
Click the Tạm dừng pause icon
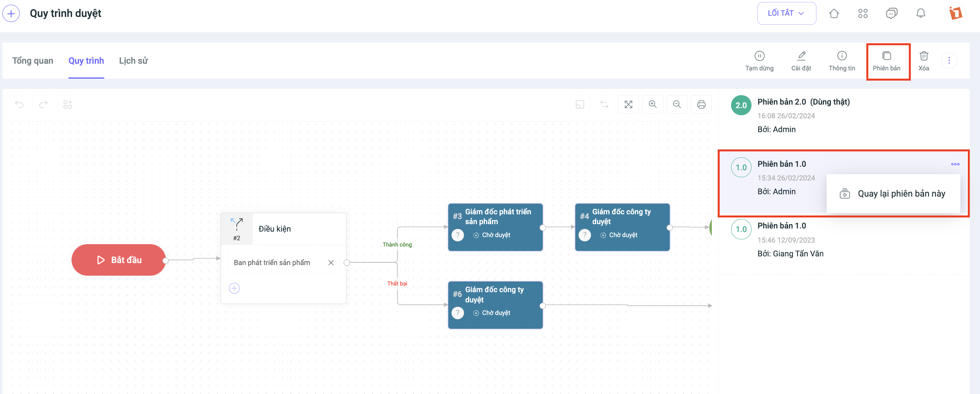click(759, 56)
